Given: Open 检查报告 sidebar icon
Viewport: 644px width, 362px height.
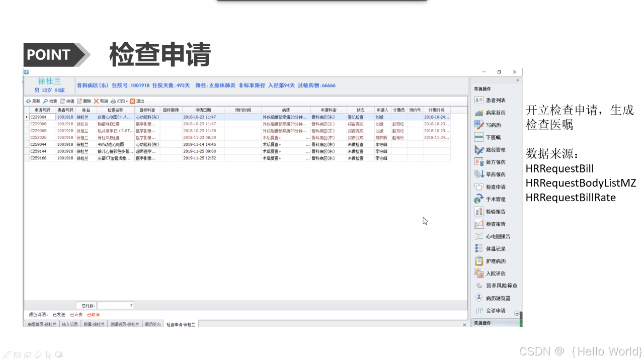Looking at the screenshot, I should pos(479,224).
